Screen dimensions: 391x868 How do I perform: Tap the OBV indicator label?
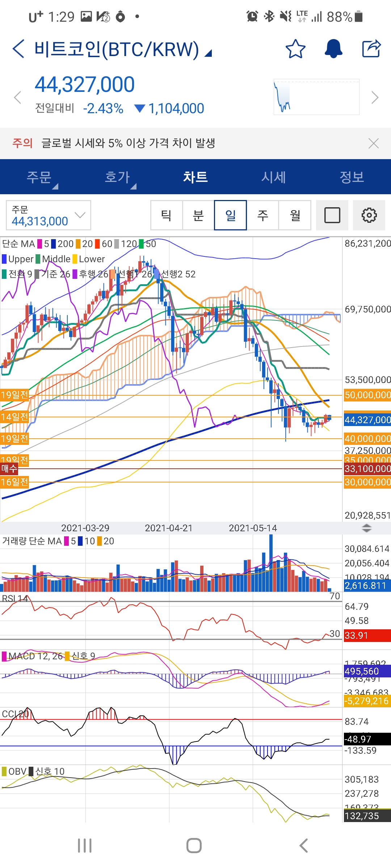coord(14,771)
